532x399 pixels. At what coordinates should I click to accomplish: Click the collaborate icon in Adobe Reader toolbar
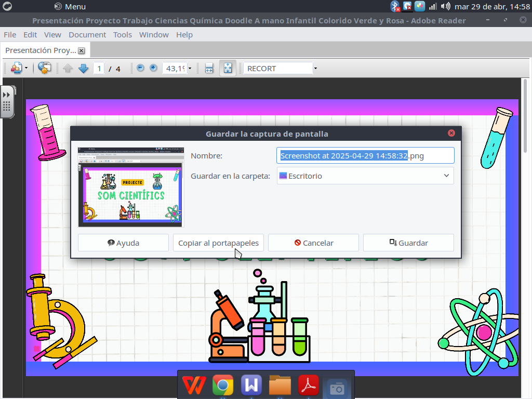16,68
